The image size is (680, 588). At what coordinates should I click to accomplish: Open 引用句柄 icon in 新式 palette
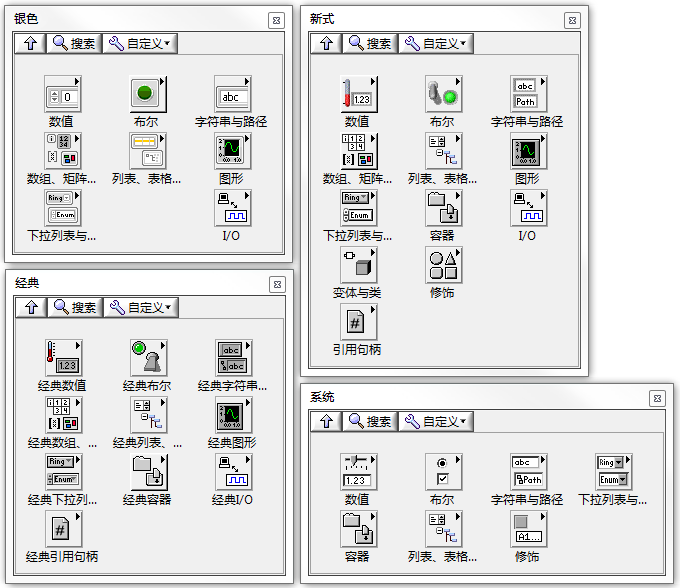pos(357,323)
